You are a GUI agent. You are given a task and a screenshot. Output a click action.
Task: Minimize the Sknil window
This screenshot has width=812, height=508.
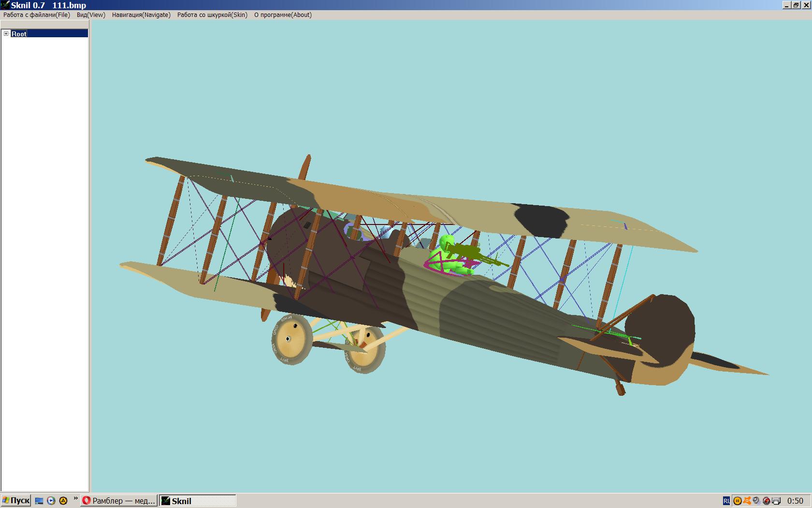(786, 5)
